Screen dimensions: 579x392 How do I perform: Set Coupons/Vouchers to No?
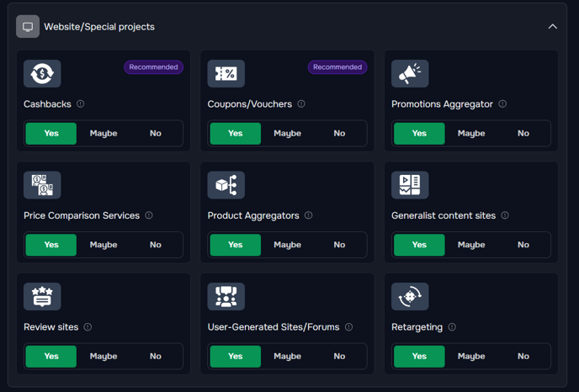pos(339,133)
